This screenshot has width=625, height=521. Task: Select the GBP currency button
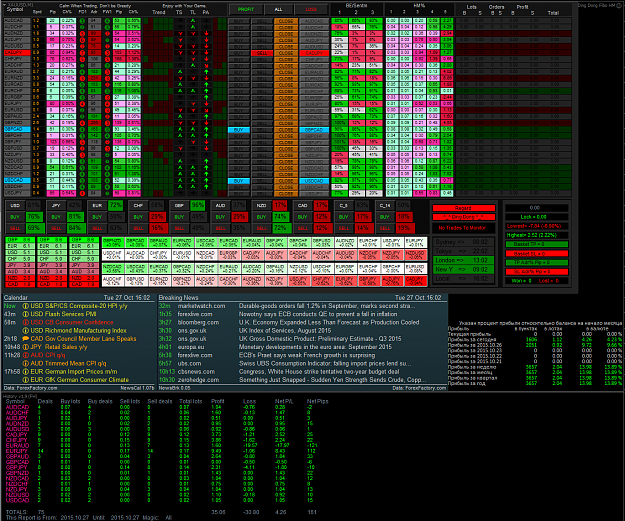pos(179,206)
